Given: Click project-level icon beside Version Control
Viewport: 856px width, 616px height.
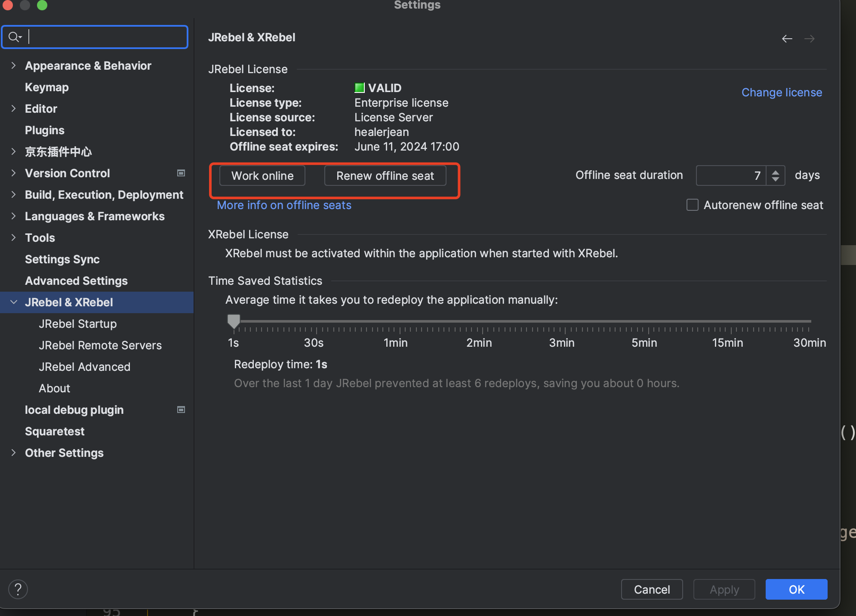Looking at the screenshot, I should pyautogui.click(x=181, y=173).
